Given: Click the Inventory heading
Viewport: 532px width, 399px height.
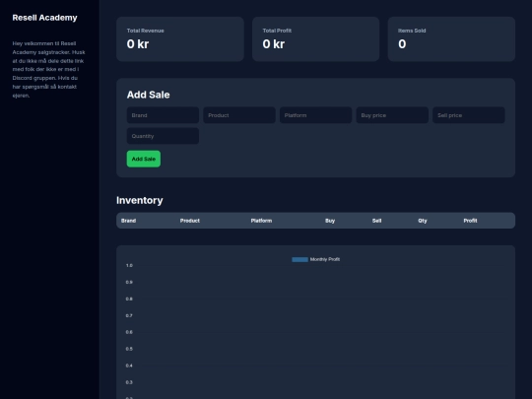Looking at the screenshot, I should (x=140, y=201).
